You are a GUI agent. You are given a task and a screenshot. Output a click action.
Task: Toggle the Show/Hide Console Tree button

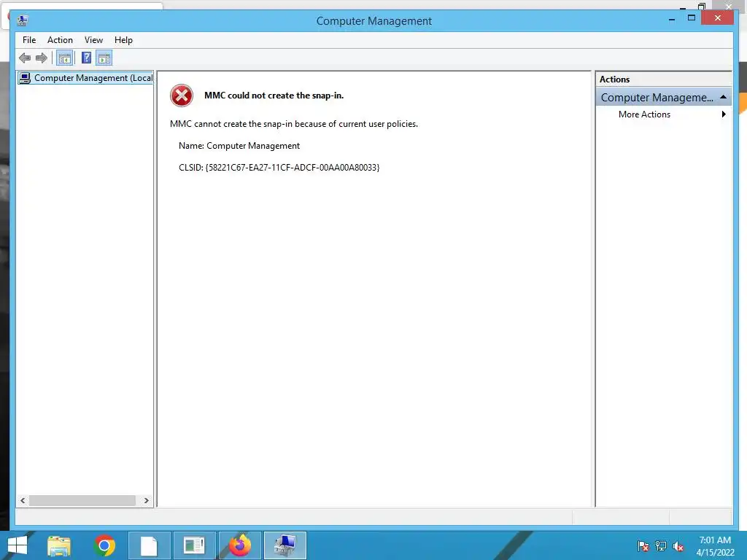64,58
